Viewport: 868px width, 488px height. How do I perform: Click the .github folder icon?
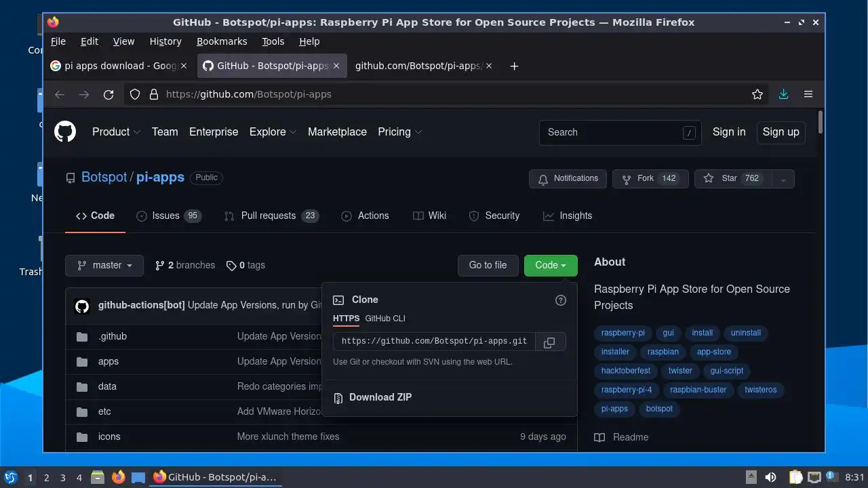point(82,337)
